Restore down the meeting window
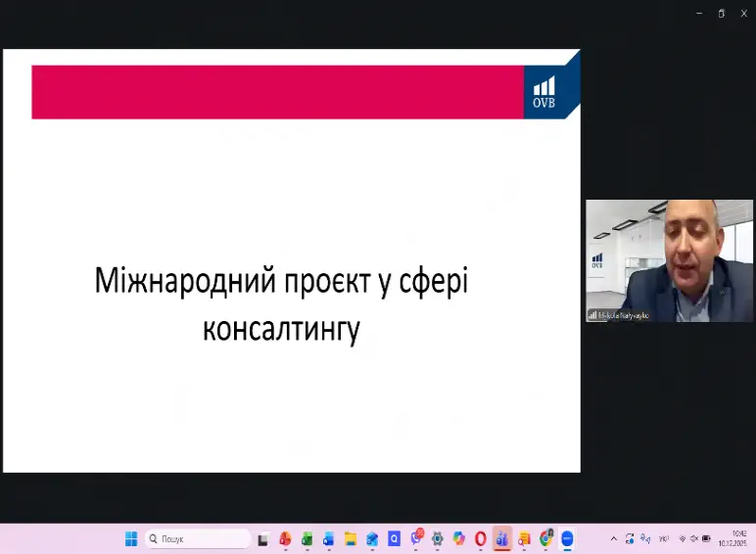This screenshot has width=756, height=554. [722, 13]
